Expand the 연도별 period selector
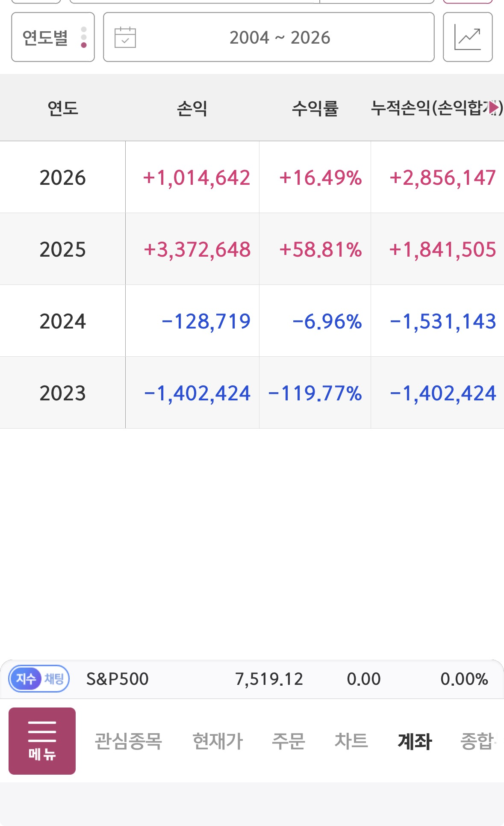 point(53,37)
